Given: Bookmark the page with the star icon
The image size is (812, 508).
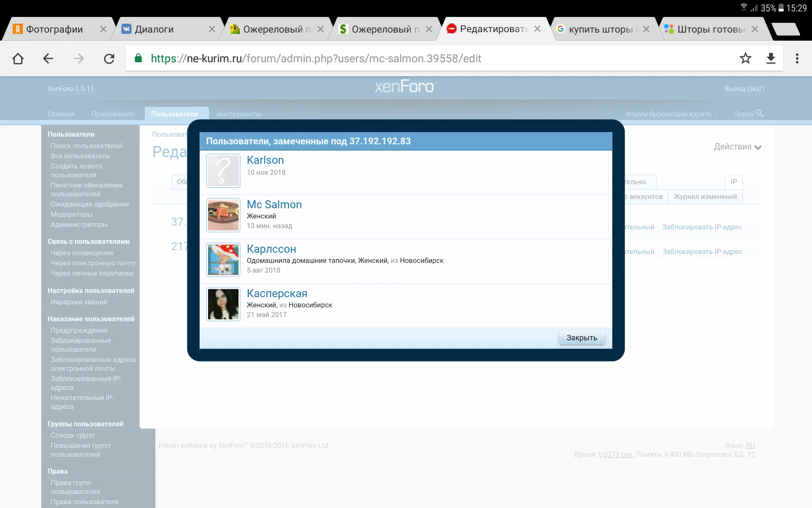Looking at the screenshot, I should (x=745, y=58).
